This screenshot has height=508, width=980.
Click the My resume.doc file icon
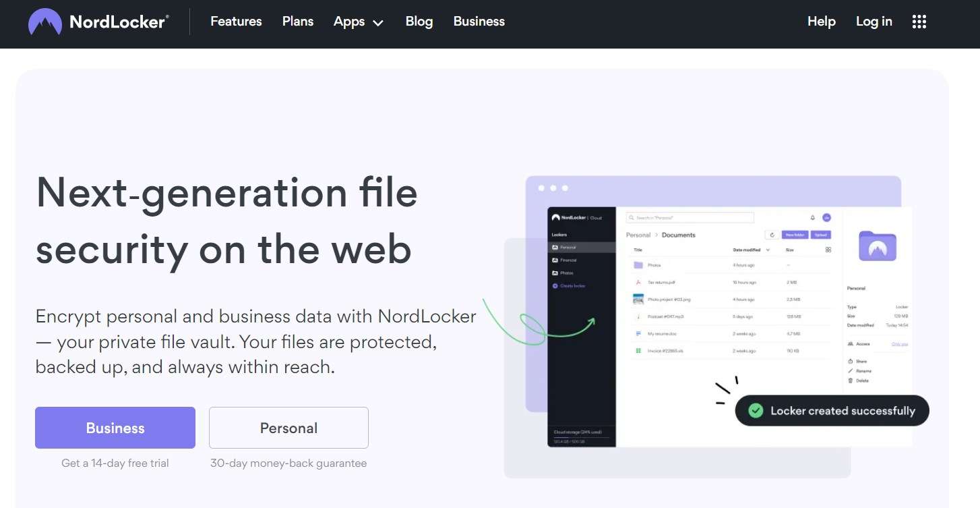(638, 334)
